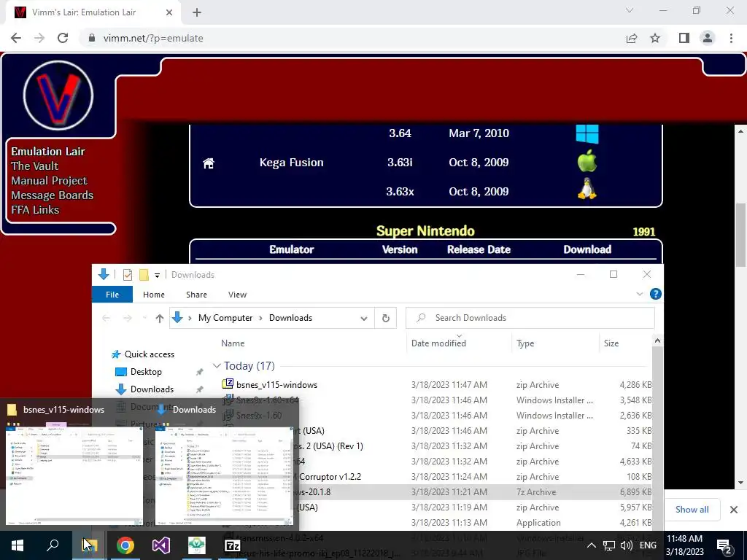The height and width of the screenshot is (560, 747).
Task: Collapse the Today (17) group
Action: pyautogui.click(x=217, y=366)
